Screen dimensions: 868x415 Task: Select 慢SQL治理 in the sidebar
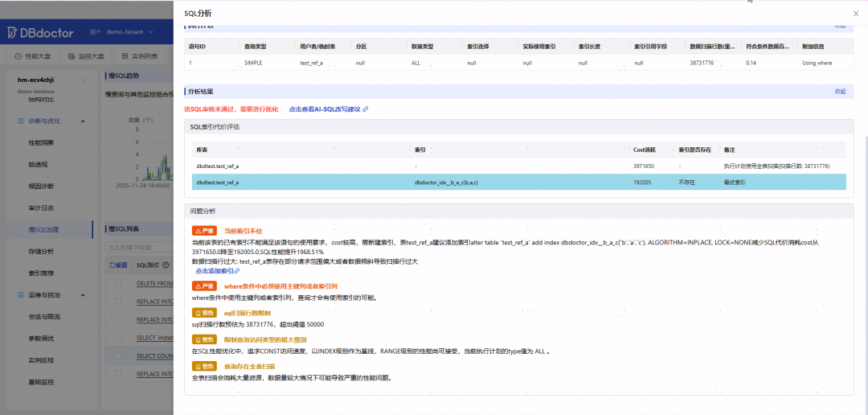43,229
